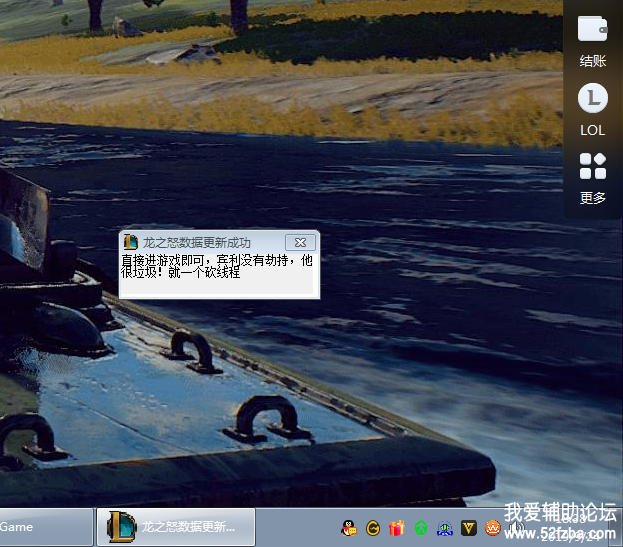Open QQ penguin tray icon
This screenshot has width=623, height=547.
pyautogui.click(x=349, y=528)
